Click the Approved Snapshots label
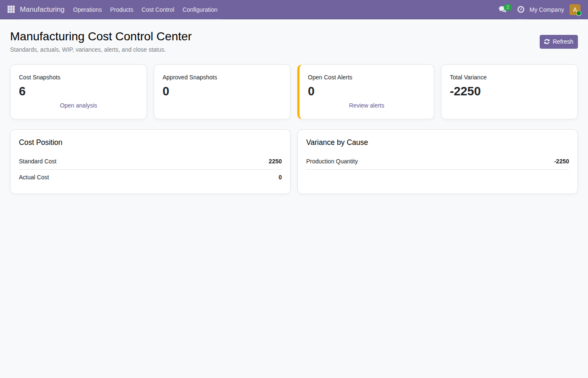 click(x=190, y=77)
